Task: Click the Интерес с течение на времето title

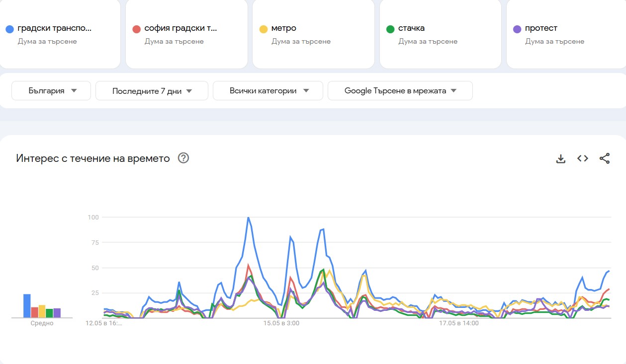Action: [x=92, y=158]
